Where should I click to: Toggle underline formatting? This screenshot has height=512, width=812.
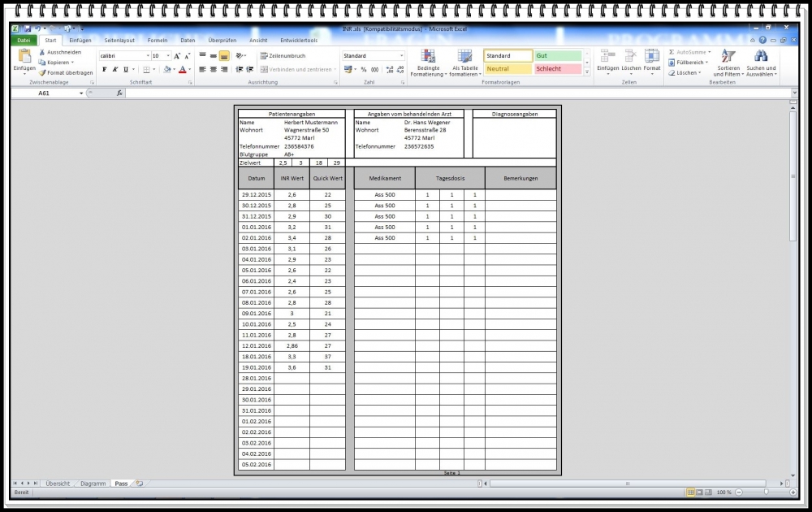coord(126,70)
